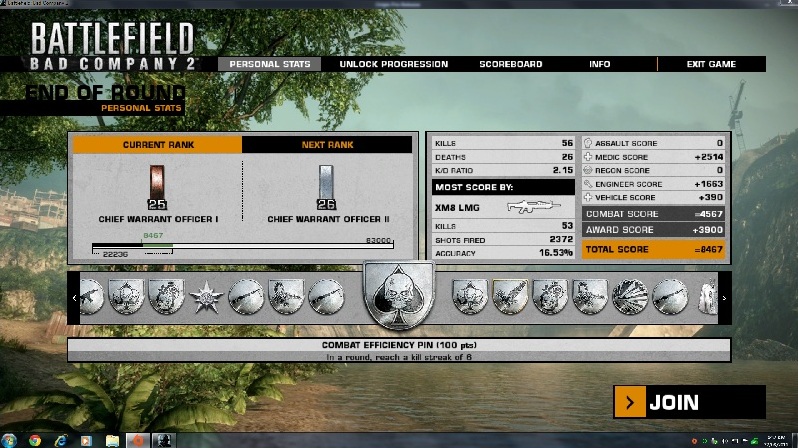Click the Recon Score class icon

(x=588, y=170)
